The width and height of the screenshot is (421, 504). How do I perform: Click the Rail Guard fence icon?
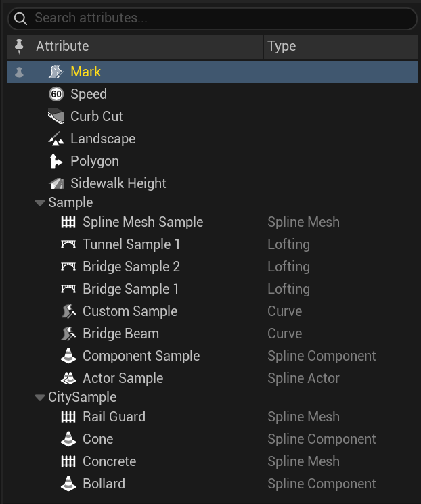coord(68,417)
